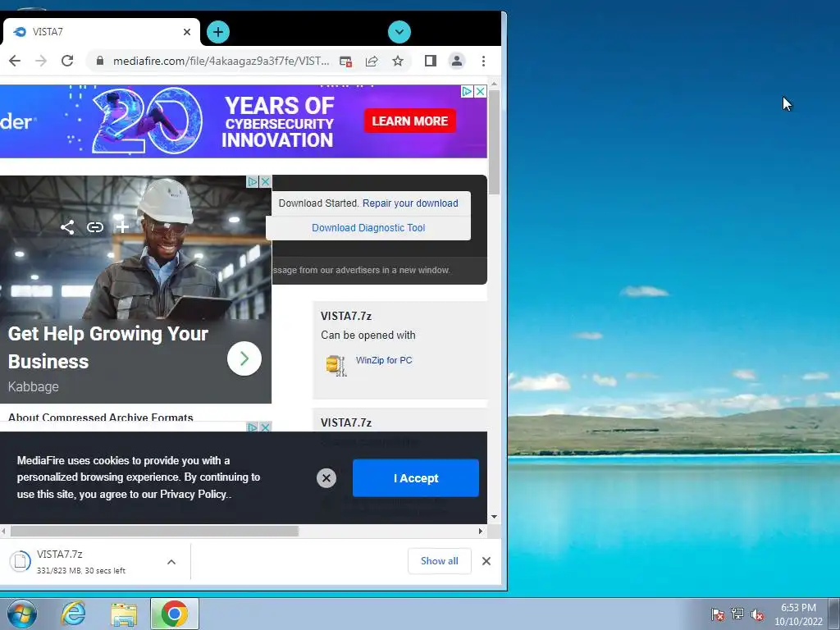The height and width of the screenshot is (630, 840).
Task: Click vertical scrollbar down arrow
Action: click(x=494, y=517)
